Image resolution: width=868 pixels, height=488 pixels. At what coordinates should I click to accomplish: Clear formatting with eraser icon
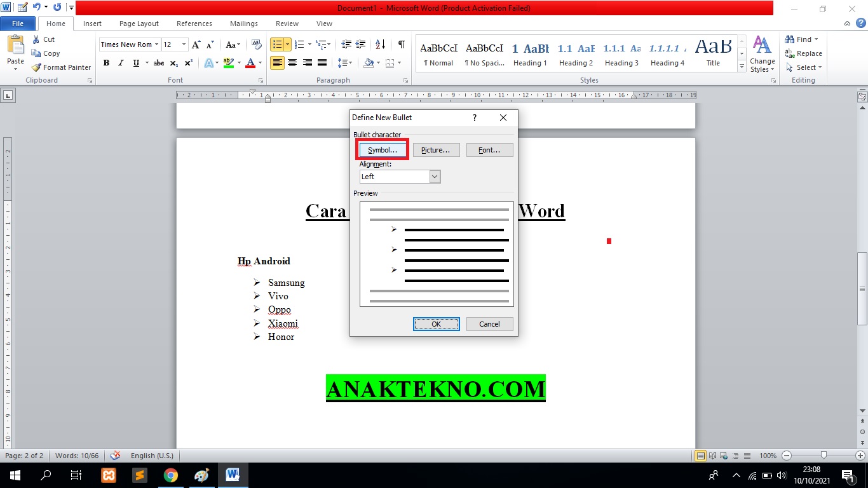pos(257,44)
